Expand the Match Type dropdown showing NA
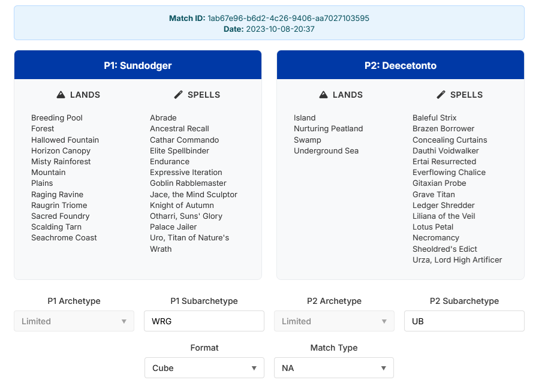 [334, 368]
